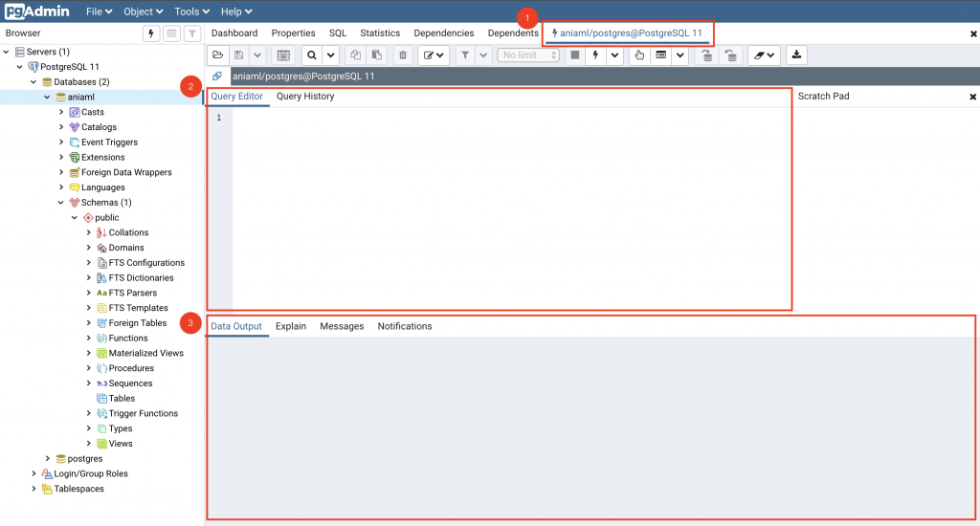The height and width of the screenshot is (526, 980).
Task: Select the aniaml/postgres@PostgreSQL 11 query tab
Action: [628, 33]
